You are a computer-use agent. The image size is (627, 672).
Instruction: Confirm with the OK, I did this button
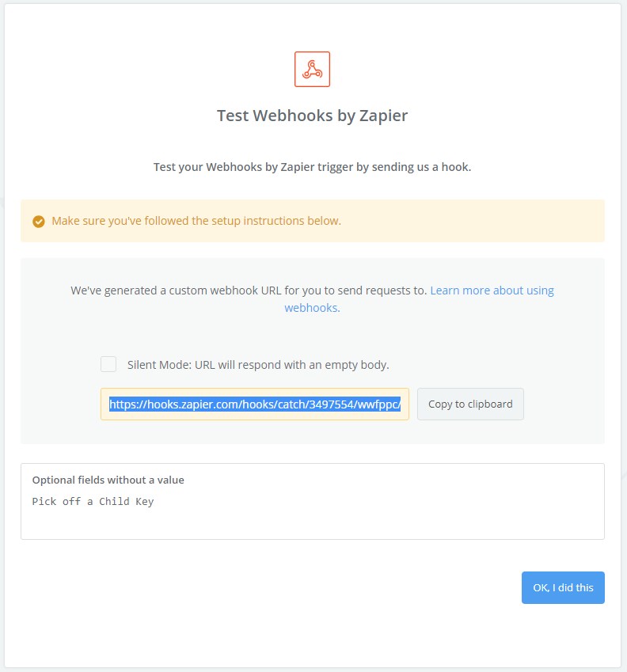click(x=563, y=587)
